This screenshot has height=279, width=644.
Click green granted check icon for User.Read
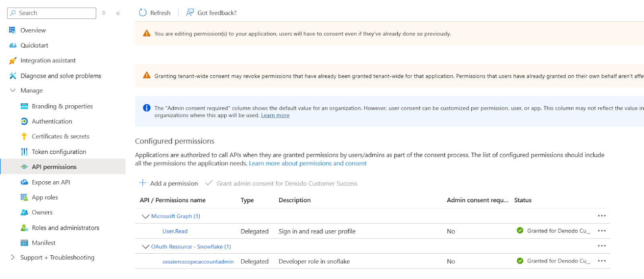[x=520, y=230]
